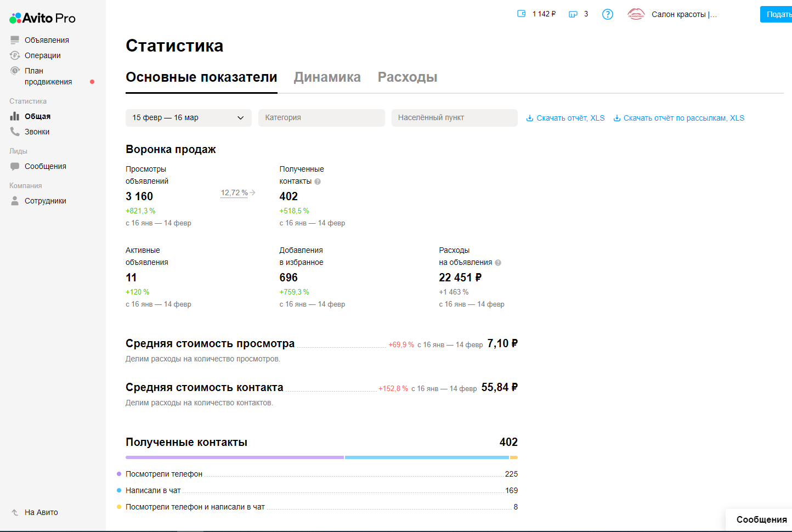Viewport: 792px width, 532px height.
Task: Select Общая statistics in the sidebar
Action: pyautogui.click(x=37, y=116)
